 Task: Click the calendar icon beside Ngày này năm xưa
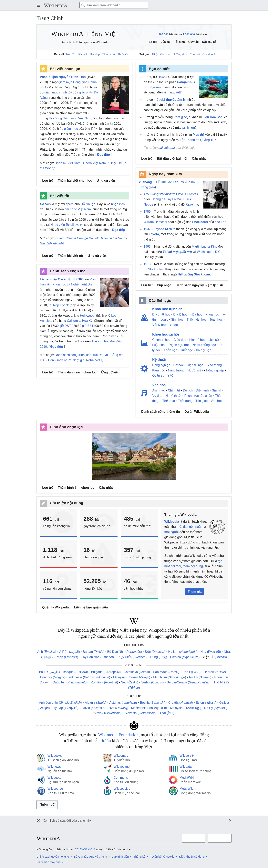[x=142, y=174]
